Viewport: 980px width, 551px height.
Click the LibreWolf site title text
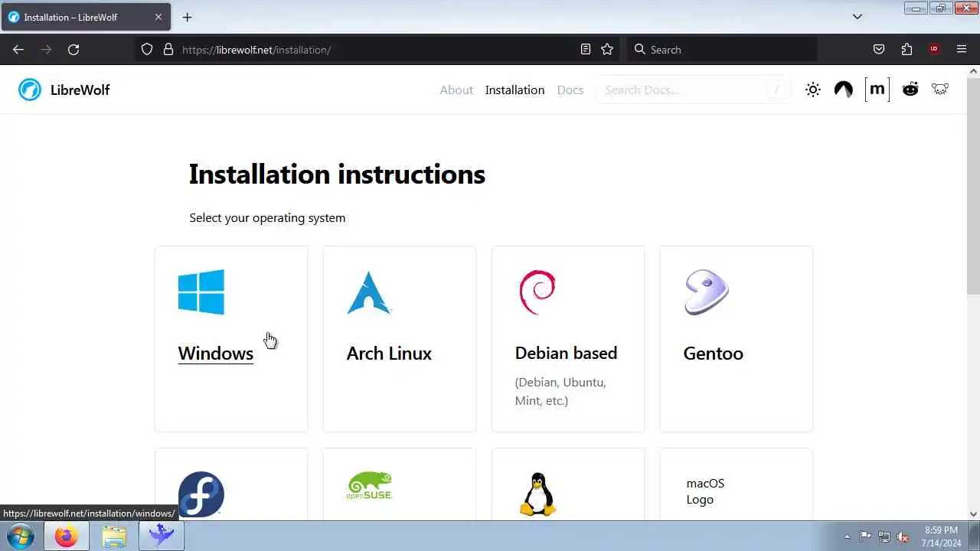pos(80,90)
